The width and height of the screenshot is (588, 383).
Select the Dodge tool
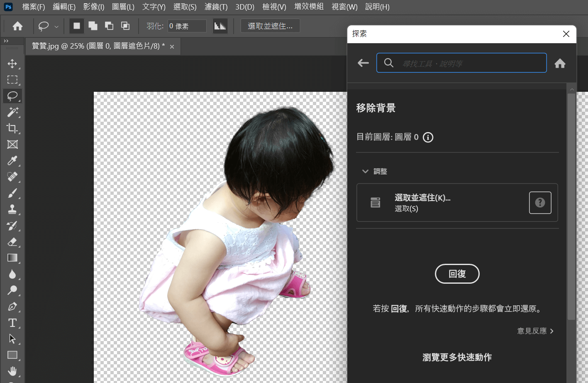(12, 290)
